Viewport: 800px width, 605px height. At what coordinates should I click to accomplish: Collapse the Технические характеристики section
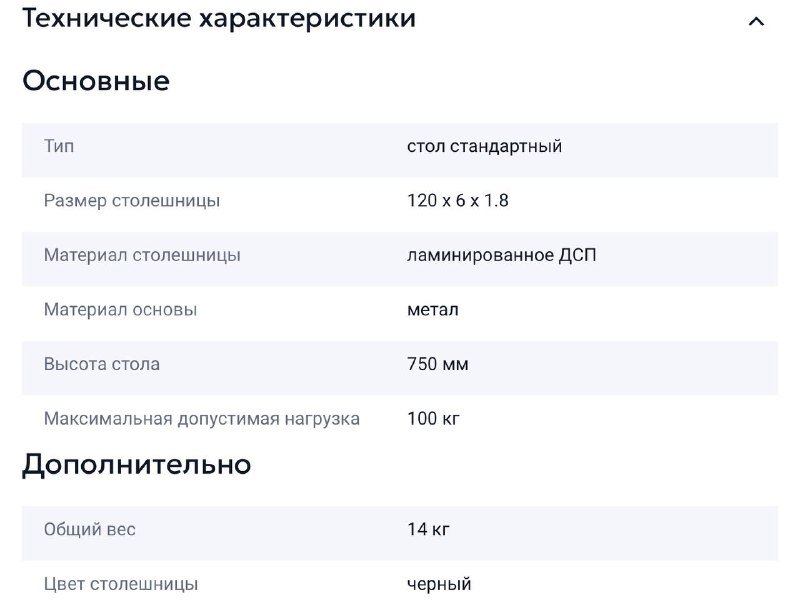(x=220, y=18)
